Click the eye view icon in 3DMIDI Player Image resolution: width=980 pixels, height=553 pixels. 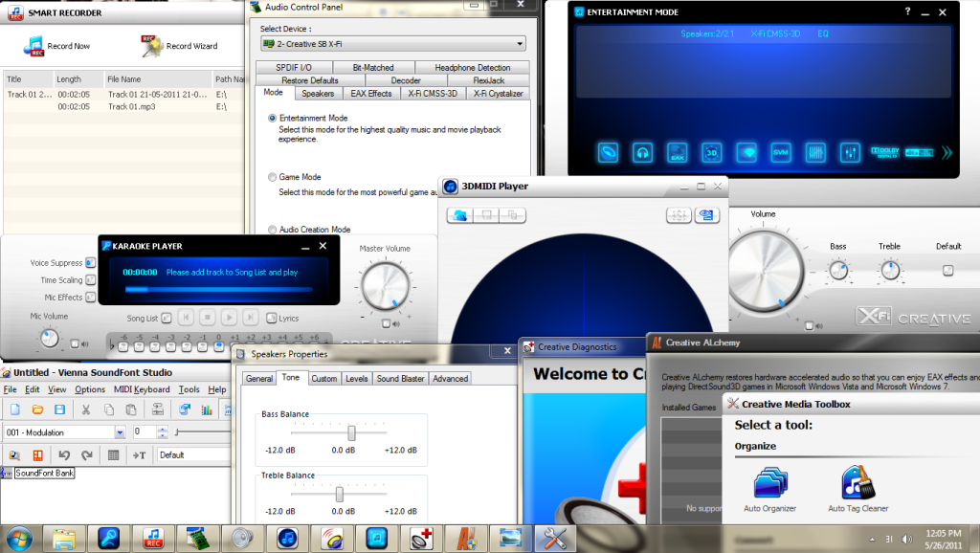[707, 215]
